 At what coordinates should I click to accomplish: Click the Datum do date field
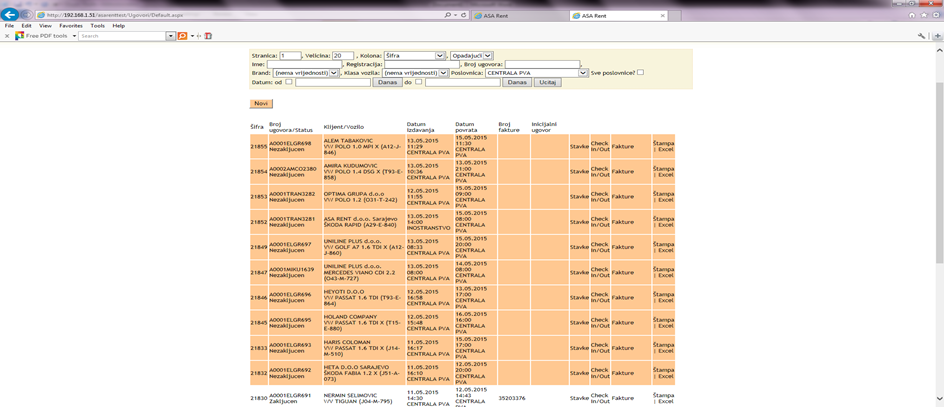[x=463, y=82]
